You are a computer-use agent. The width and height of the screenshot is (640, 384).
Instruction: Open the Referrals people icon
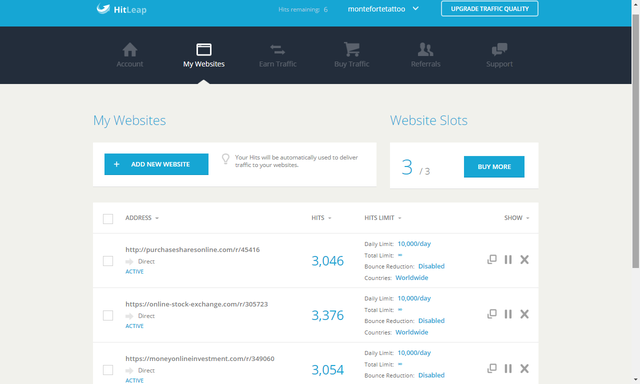[x=425, y=49]
